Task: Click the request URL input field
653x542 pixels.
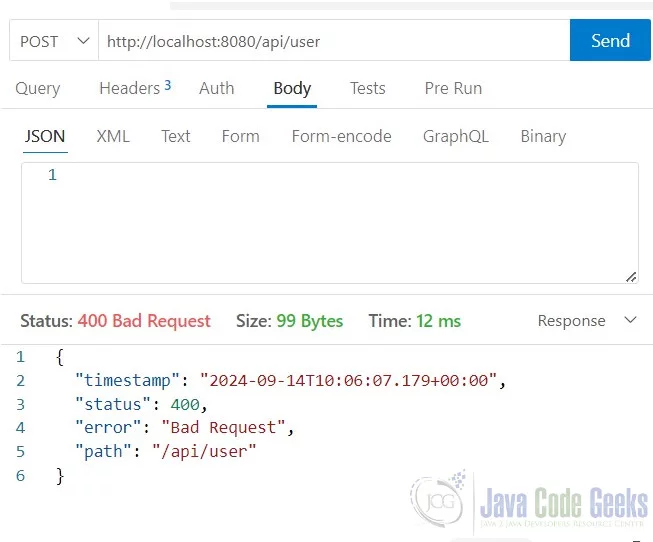Action: pos(334,41)
